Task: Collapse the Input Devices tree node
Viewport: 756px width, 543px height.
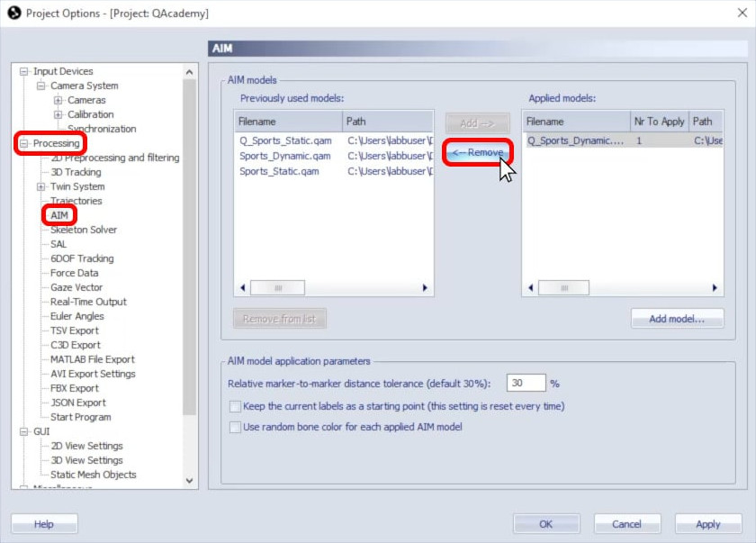Action: 24,71
